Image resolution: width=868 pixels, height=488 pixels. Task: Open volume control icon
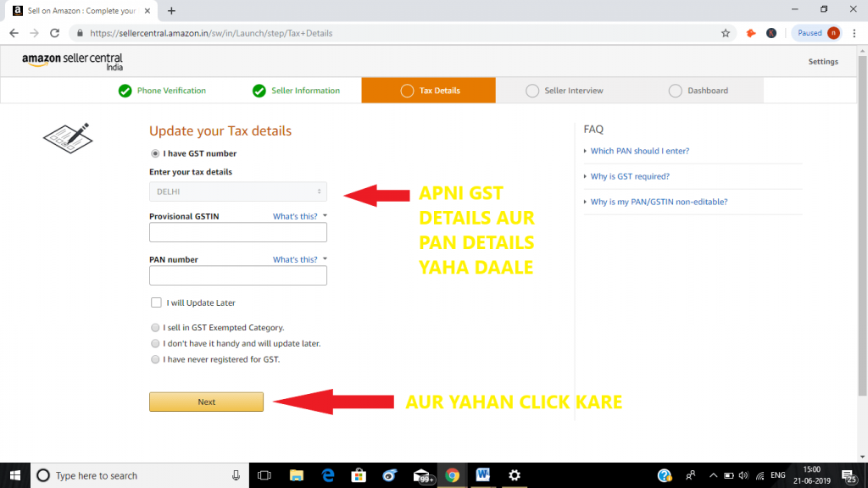743,475
